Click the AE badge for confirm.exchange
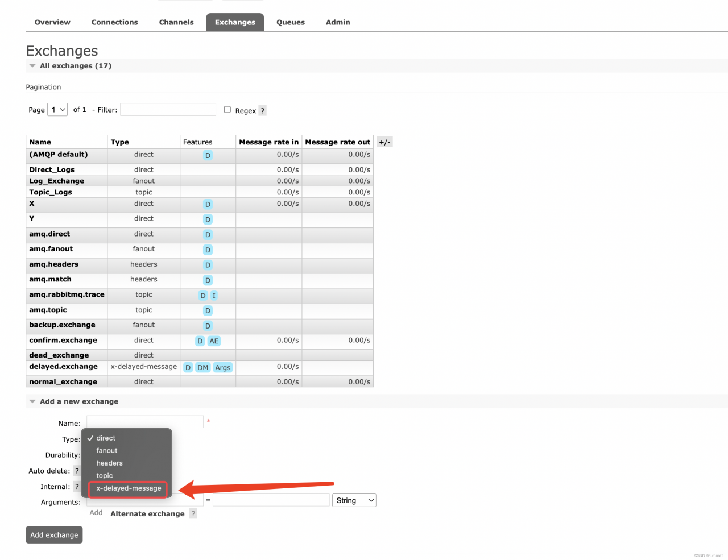The width and height of the screenshot is (728, 560). coord(214,341)
